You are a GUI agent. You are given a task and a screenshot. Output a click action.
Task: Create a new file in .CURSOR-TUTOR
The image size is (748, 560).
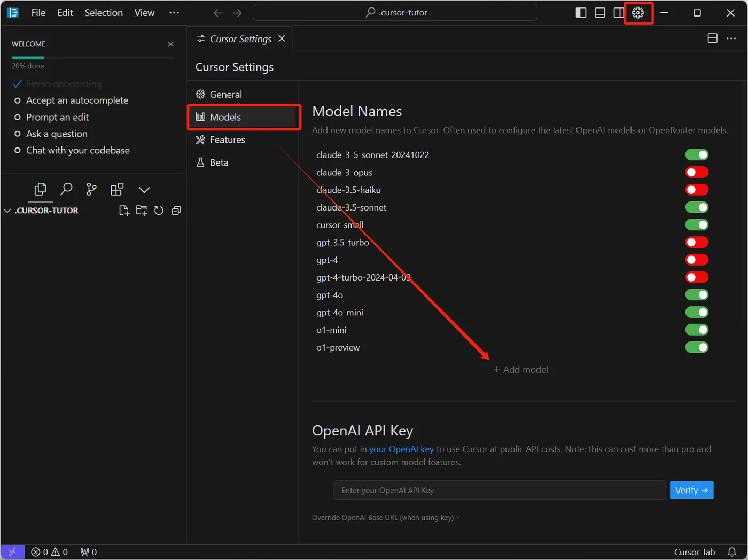click(x=124, y=211)
